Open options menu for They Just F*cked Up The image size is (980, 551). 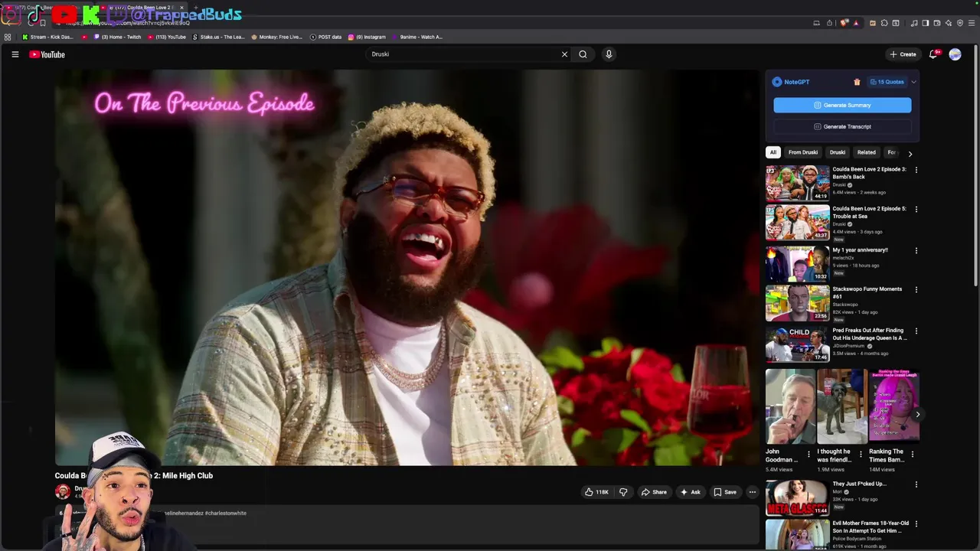[916, 484]
